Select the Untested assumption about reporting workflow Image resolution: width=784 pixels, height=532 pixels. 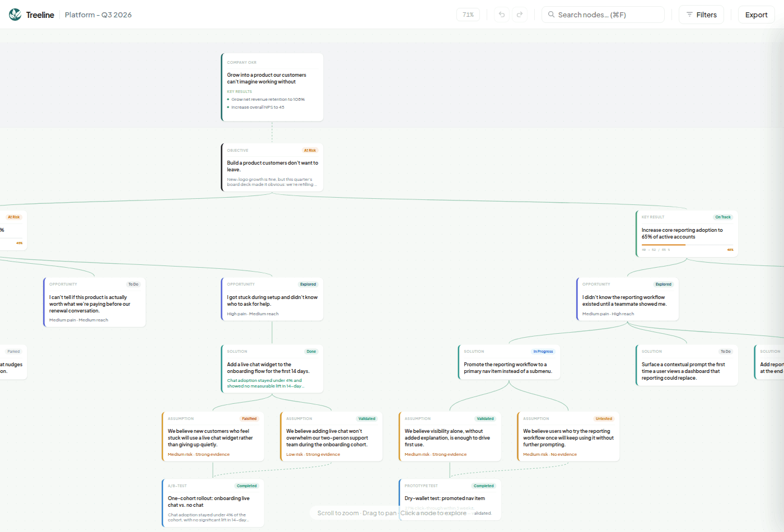pos(568,436)
